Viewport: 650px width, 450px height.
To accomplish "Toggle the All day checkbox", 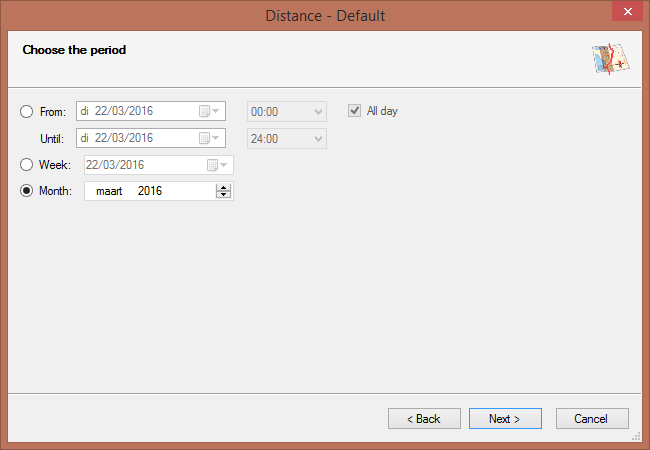I will click(354, 111).
